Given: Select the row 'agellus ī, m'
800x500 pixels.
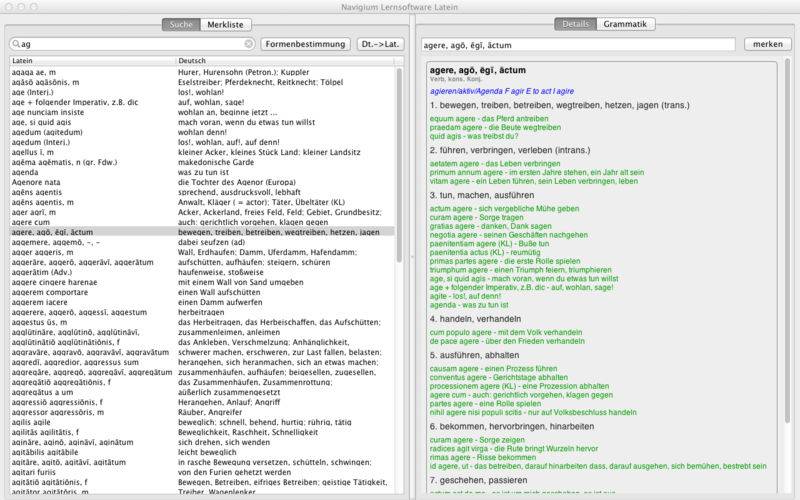Looking at the screenshot, I should (202, 152).
